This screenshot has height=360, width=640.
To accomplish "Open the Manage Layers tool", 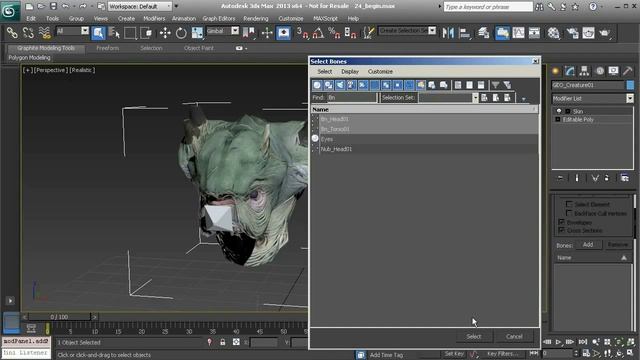I will tap(484, 33).
